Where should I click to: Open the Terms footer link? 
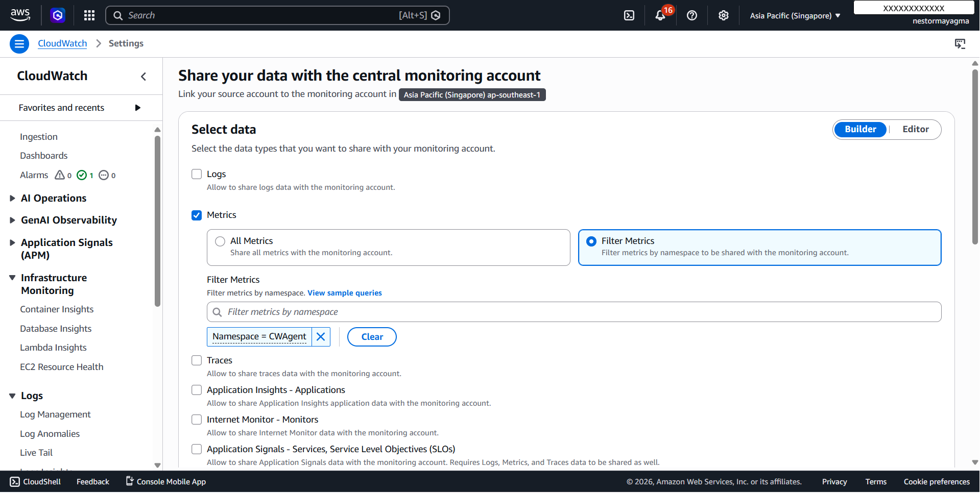point(876,482)
